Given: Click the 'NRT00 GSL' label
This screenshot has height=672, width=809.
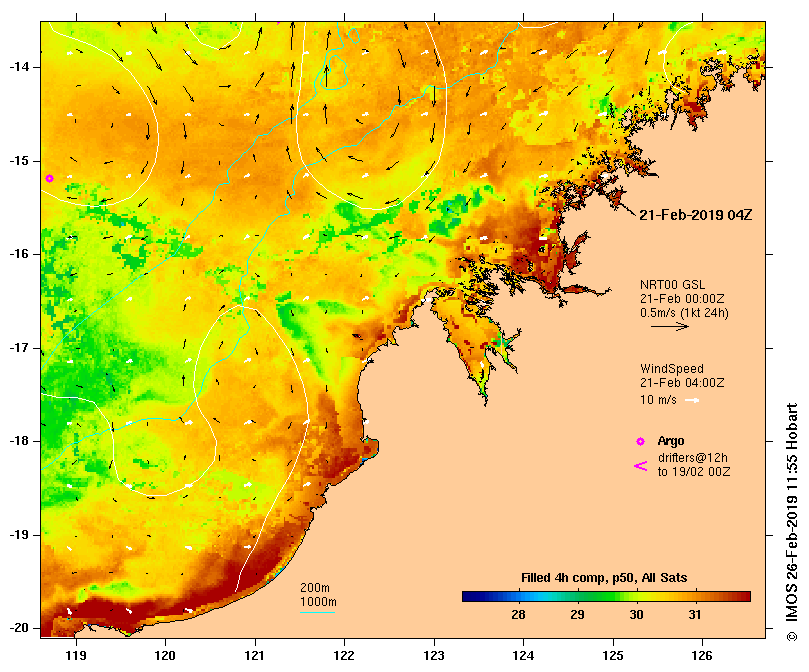Looking at the screenshot, I should coord(672,285).
